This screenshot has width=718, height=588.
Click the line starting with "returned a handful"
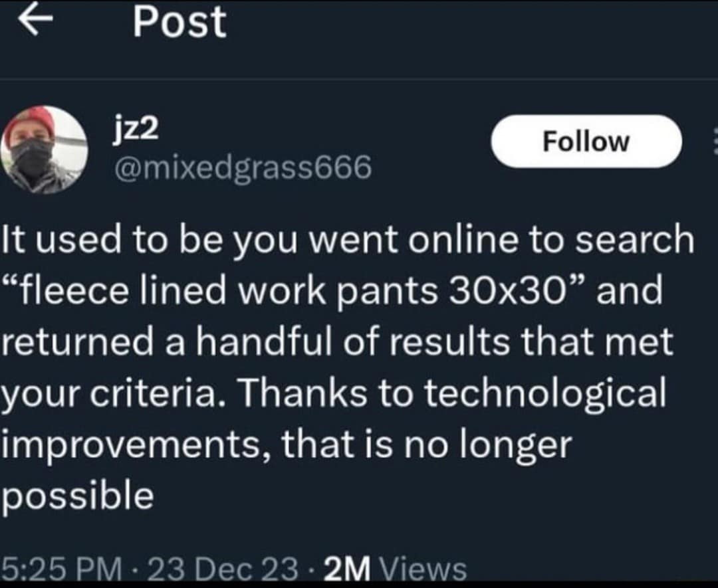tap(337, 342)
